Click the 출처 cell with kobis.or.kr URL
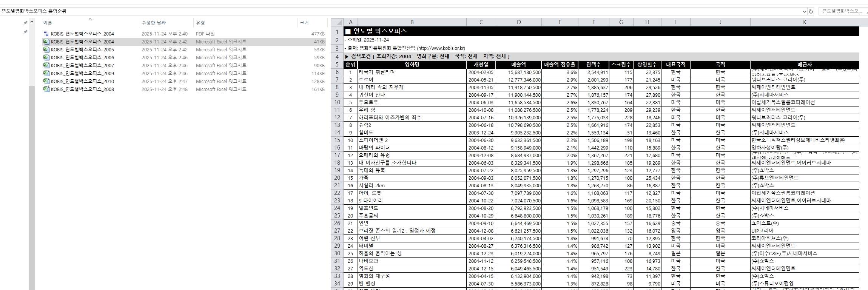Viewport: 868px width, 290px height. (404, 48)
